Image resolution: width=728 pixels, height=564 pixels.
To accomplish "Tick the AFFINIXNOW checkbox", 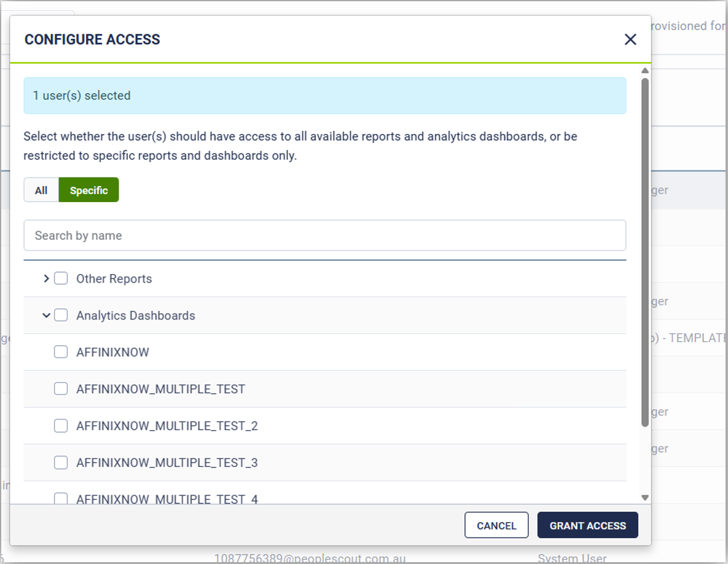I will click(61, 352).
